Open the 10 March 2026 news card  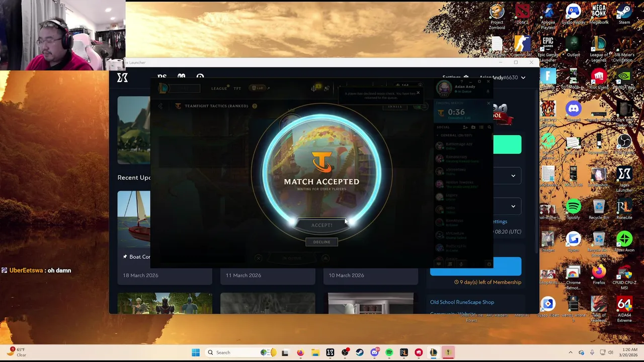[371, 276]
